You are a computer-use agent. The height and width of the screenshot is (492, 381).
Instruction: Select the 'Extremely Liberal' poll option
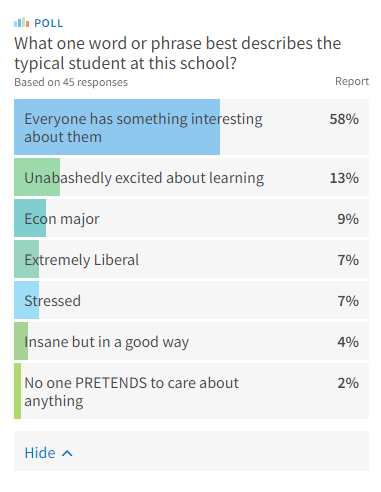pos(191,259)
